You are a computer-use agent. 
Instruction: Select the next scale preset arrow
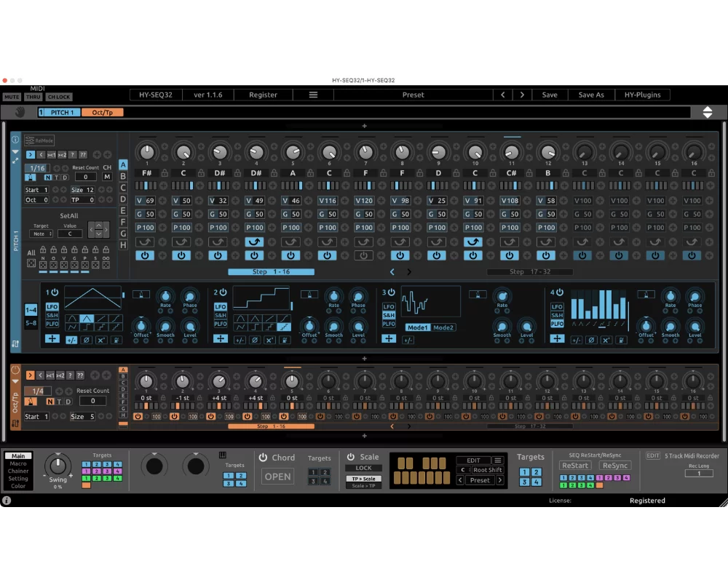click(x=500, y=480)
